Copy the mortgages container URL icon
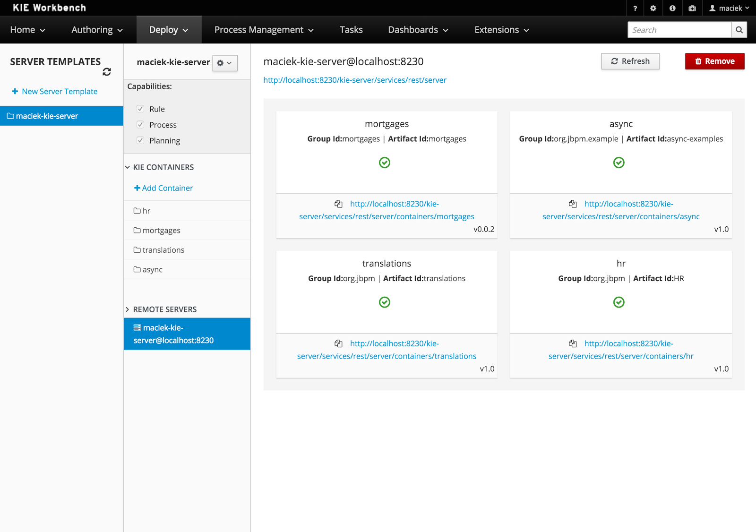The image size is (756, 532). point(338,204)
